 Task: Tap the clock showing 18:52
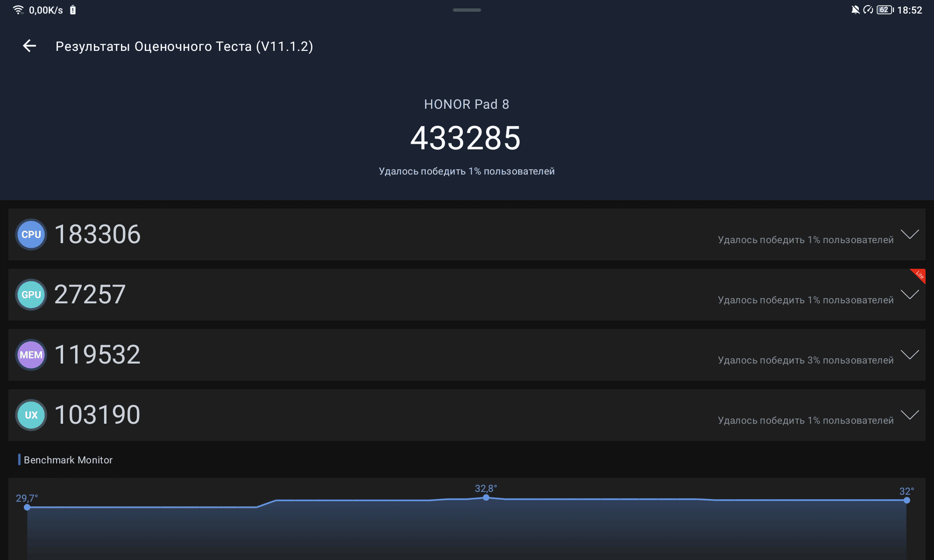tap(910, 10)
